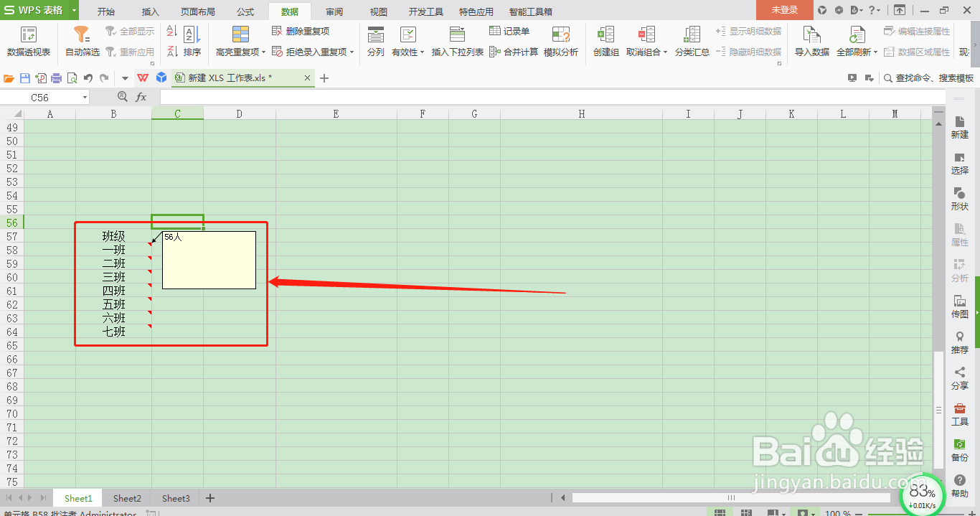This screenshot has height=516, width=980.
Task: Switch to the 审阅 (Review) tab
Action: [x=334, y=11]
